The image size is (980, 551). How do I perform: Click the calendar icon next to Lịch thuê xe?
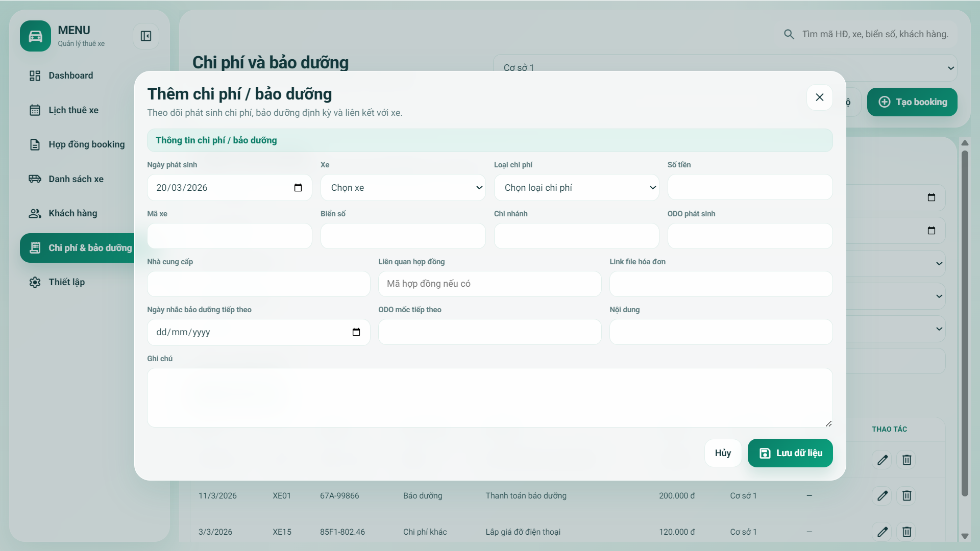(x=34, y=110)
